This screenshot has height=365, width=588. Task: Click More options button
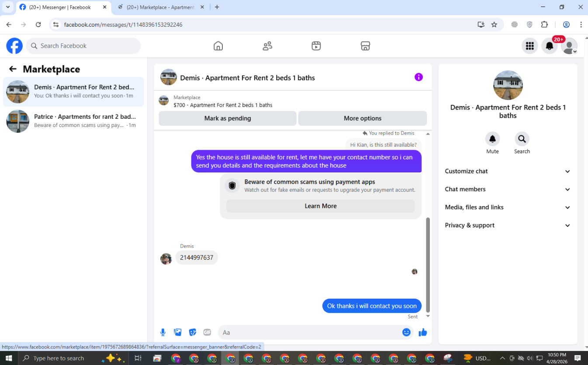[363, 118]
